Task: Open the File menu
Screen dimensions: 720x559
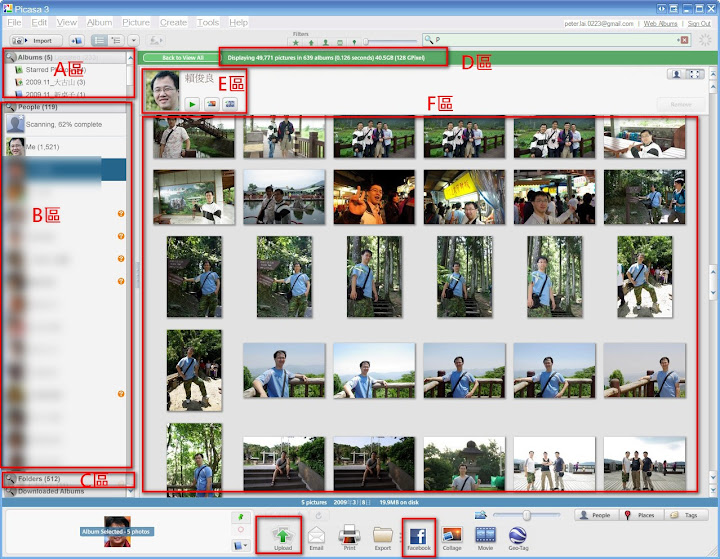Action: tap(14, 22)
